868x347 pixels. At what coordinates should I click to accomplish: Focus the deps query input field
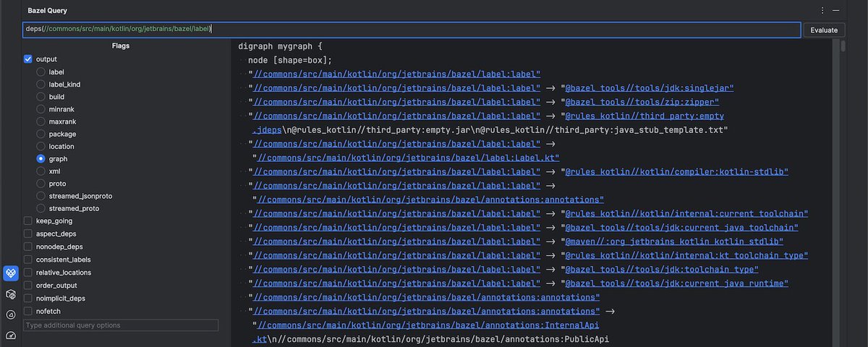(x=412, y=30)
